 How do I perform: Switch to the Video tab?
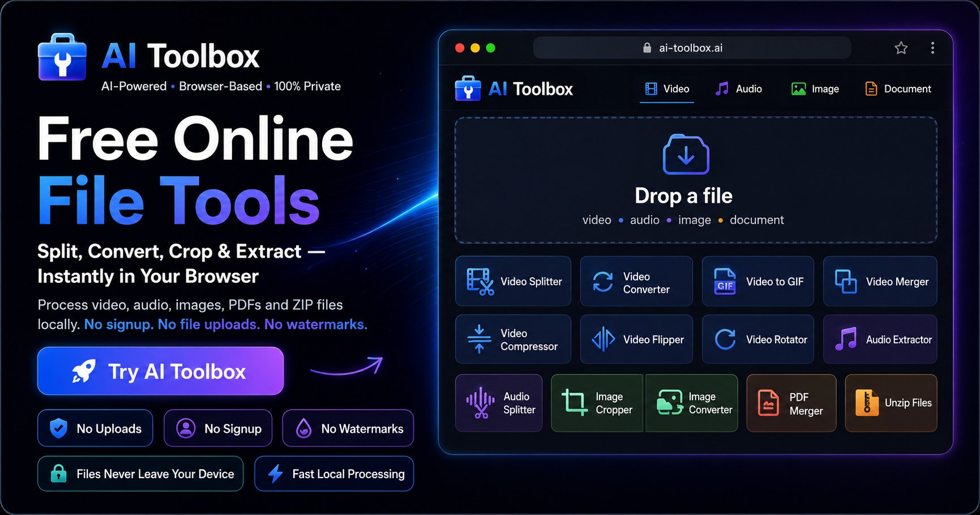point(667,89)
